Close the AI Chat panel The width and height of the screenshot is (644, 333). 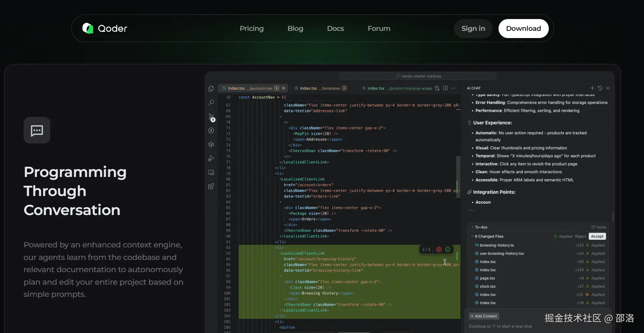pyautogui.click(x=608, y=88)
